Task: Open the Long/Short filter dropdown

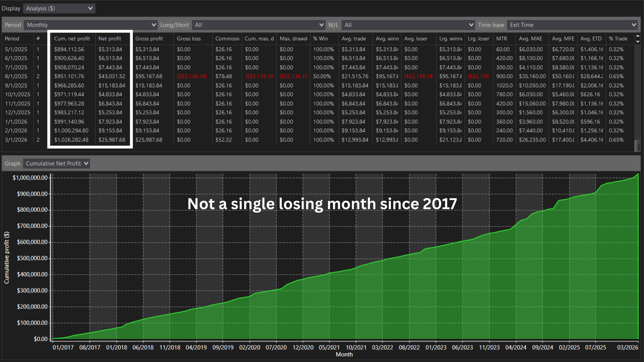Action: coord(259,25)
